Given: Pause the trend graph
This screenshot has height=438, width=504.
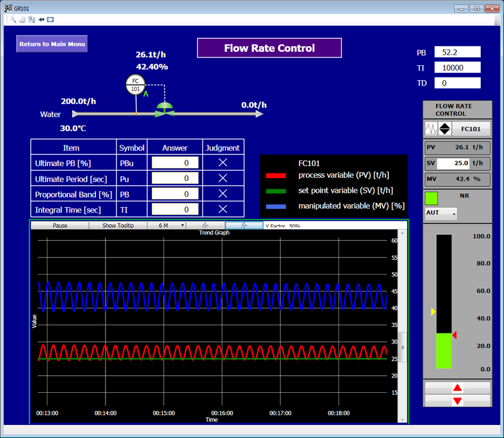Looking at the screenshot, I should (60, 226).
